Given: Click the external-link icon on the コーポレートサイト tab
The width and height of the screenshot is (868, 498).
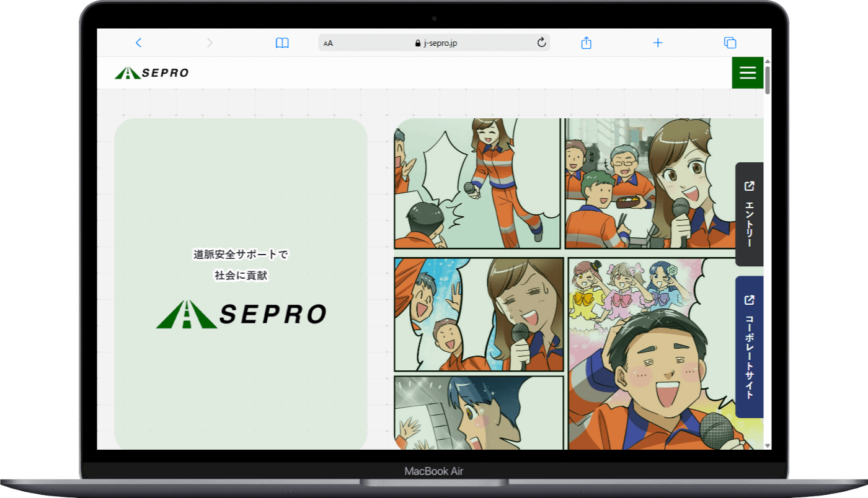Looking at the screenshot, I should click(x=749, y=300).
